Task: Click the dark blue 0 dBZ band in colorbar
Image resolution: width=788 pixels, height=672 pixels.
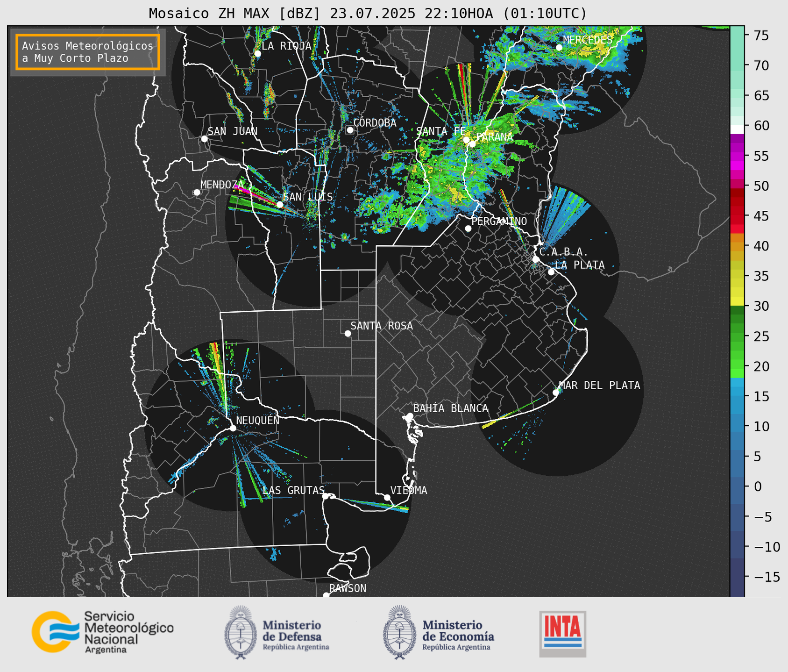Action: pyautogui.click(x=737, y=486)
